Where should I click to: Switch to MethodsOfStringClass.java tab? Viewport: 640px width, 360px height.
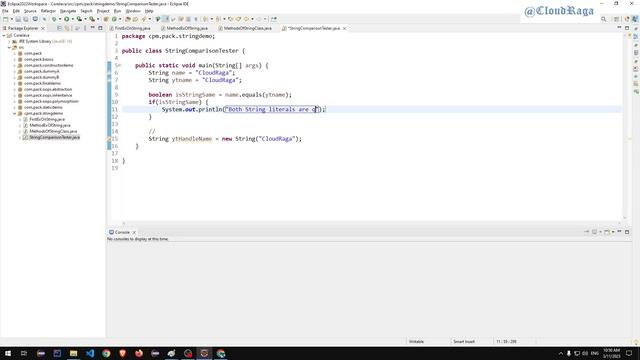[x=247, y=28]
